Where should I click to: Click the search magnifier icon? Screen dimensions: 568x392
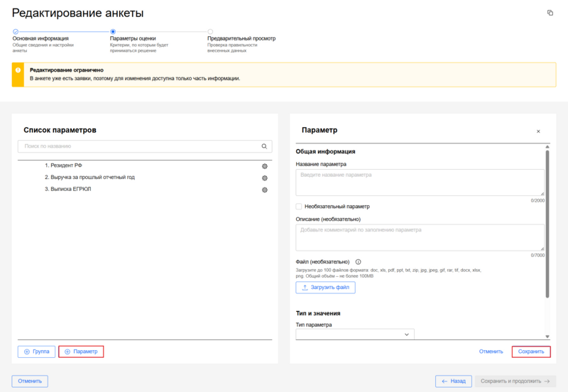click(264, 146)
